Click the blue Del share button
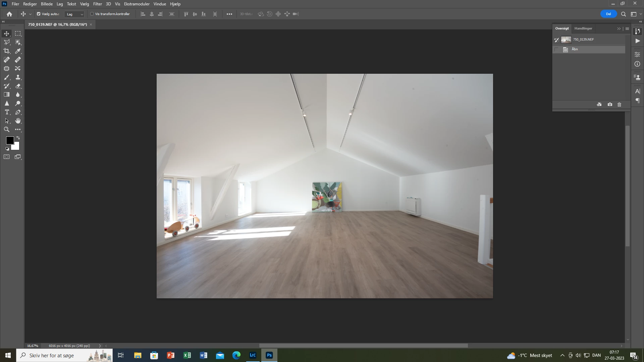This screenshot has width=644, height=362. click(x=608, y=14)
